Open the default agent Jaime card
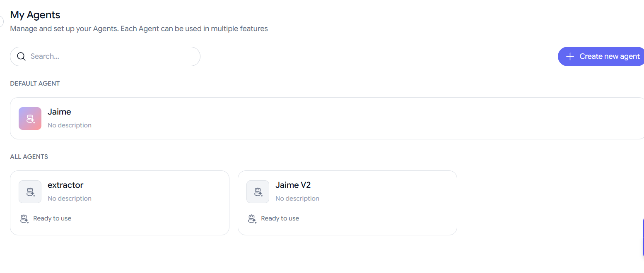Image resolution: width=644 pixels, height=273 pixels. pos(327,118)
